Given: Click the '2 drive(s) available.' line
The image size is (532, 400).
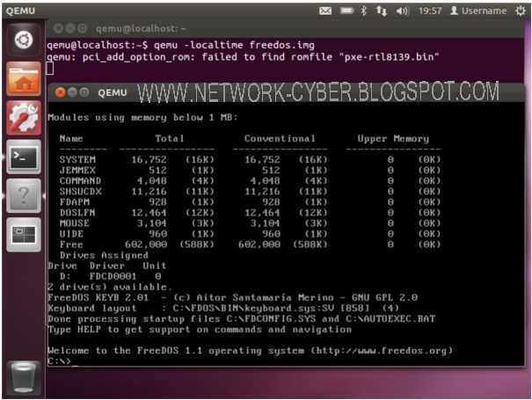Looking at the screenshot, I should (x=110, y=287).
